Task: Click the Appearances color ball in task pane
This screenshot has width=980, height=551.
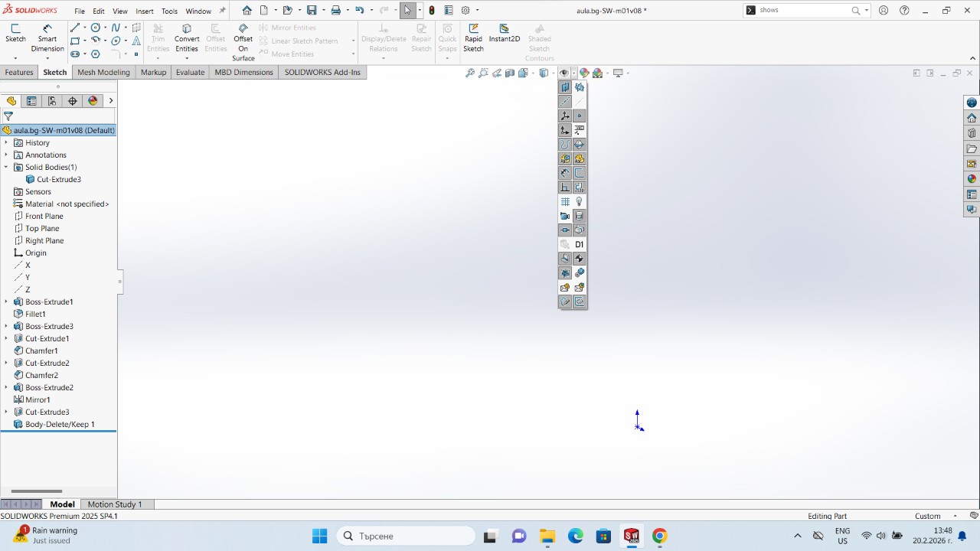Action: (x=972, y=179)
